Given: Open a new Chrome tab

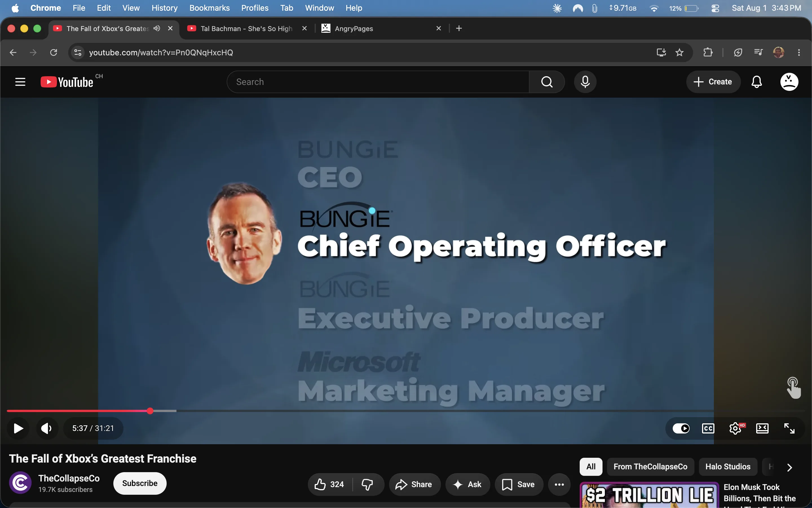Looking at the screenshot, I should click(459, 28).
